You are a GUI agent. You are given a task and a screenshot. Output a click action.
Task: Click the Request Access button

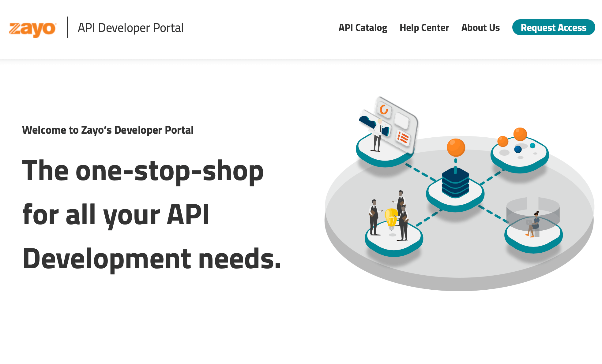553,28
